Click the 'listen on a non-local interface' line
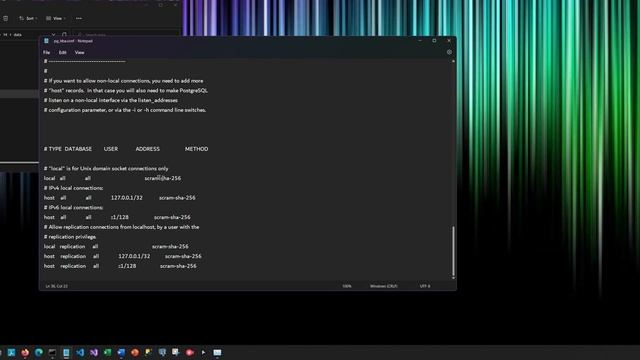The image size is (640, 360). (111, 100)
